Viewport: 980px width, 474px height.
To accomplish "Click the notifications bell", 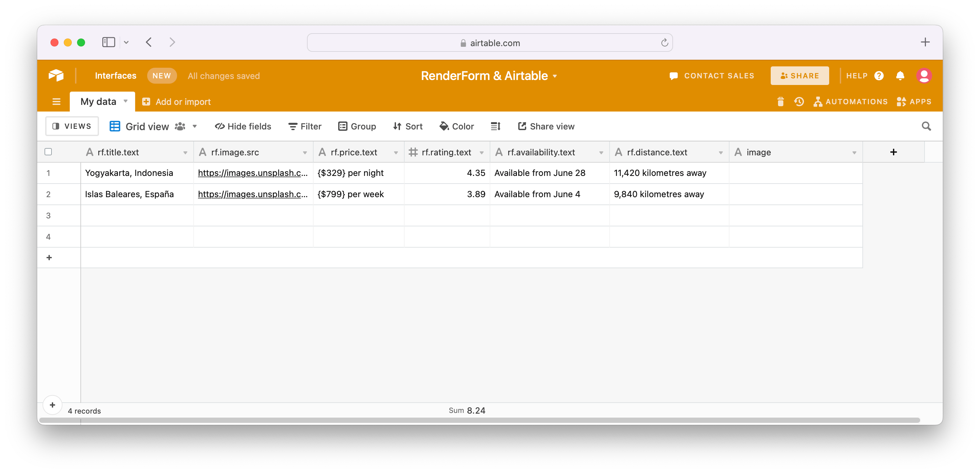I will point(900,76).
